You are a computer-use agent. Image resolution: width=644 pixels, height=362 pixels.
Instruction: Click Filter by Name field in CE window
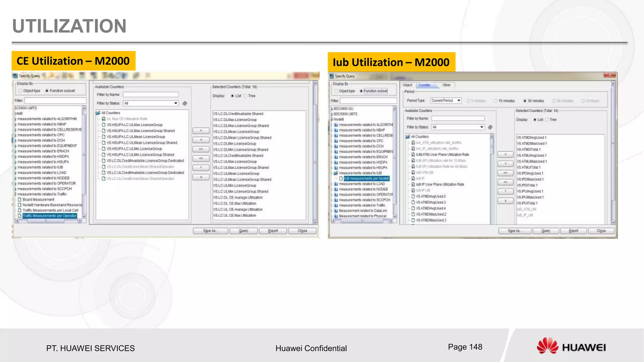[x=151, y=95]
